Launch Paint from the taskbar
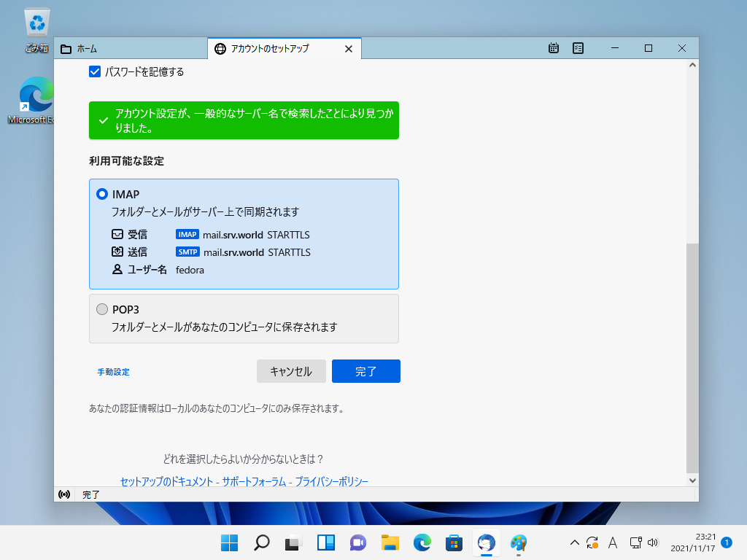The image size is (747, 560). pos(518,542)
